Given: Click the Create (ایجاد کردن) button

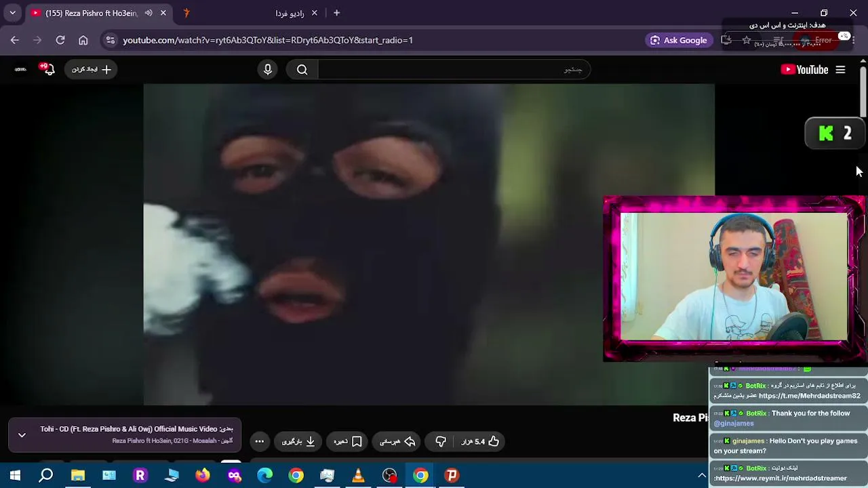Looking at the screenshot, I should click(91, 69).
